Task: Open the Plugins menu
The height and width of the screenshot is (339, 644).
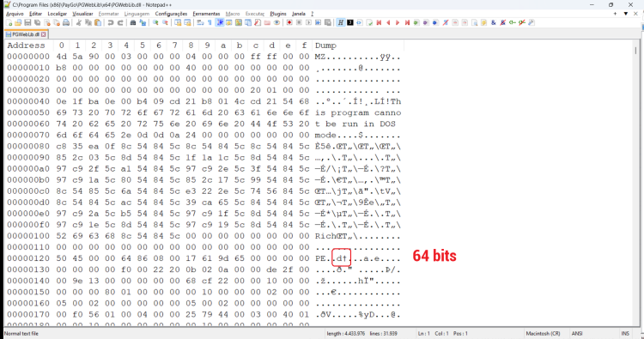Action: pyautogui.click(x=278, y=14)
